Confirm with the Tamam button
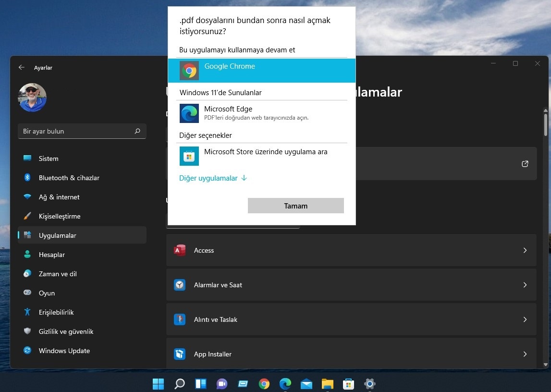 tap(295, 206)
